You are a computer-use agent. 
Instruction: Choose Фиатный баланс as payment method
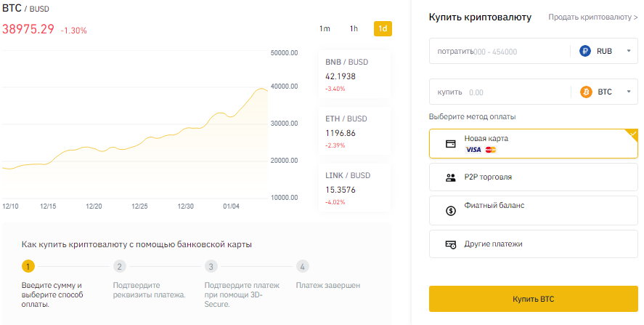tap(533, 210)
